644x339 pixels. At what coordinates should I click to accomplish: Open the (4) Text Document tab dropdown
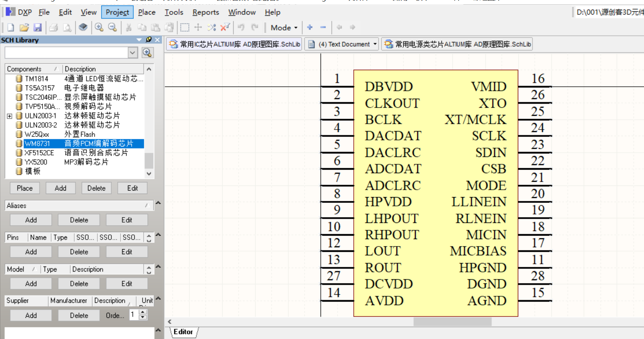[375, 44]
